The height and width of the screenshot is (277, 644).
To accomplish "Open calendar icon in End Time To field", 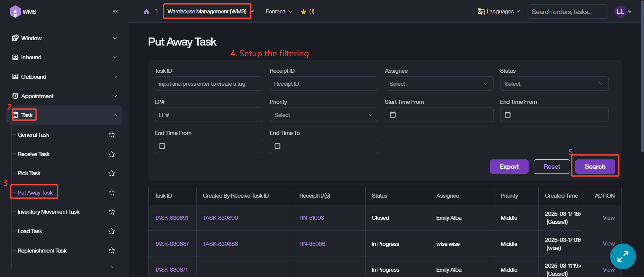I will 277,146.
